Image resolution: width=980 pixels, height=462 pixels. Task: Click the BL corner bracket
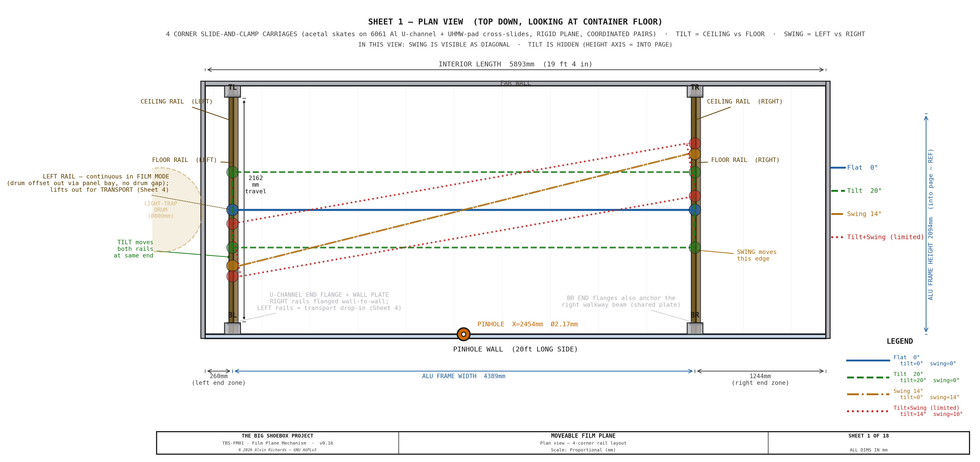[x=232, y=329]
